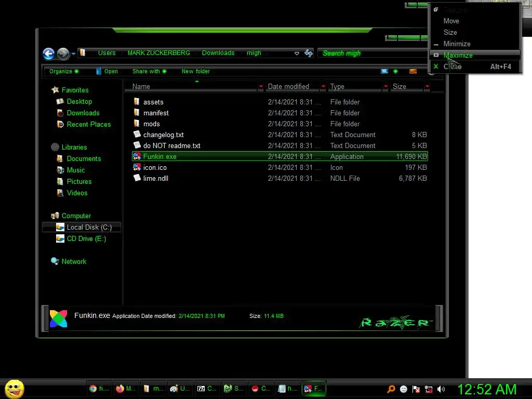Screen dimensions: 532x399
Task: Open recent locations arrow beside Forward button
Action: 73,54
